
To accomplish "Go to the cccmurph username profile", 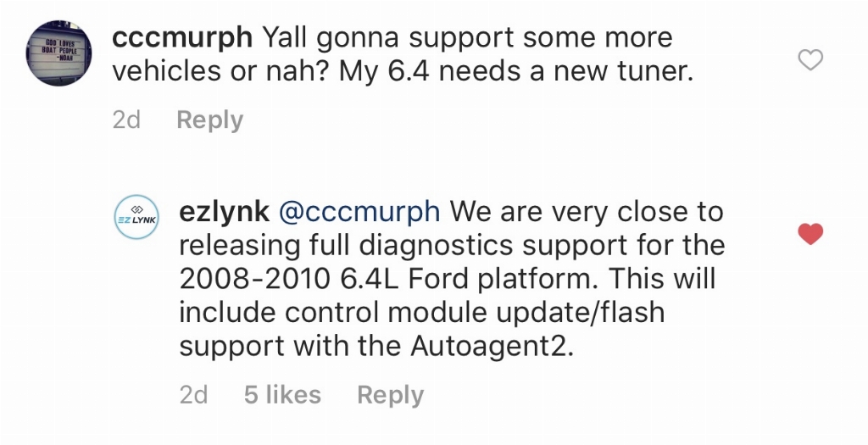I will click(x=182, y=37).
